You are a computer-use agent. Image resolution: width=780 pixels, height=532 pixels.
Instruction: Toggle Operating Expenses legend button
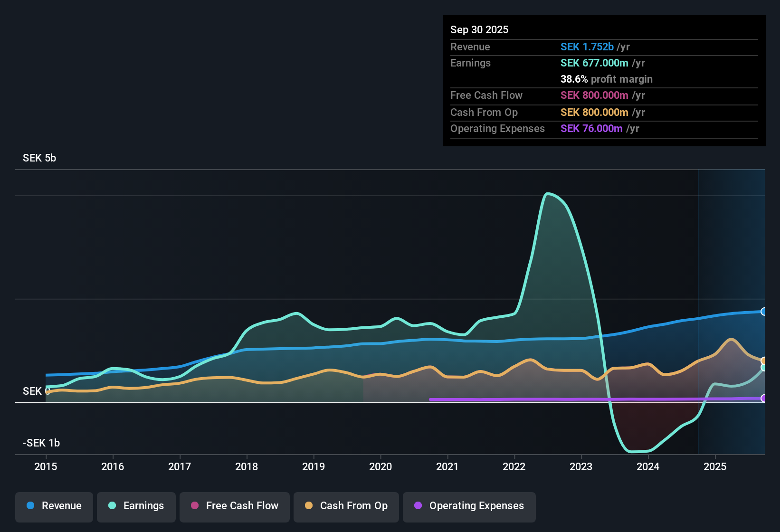[x=469, y=506]
